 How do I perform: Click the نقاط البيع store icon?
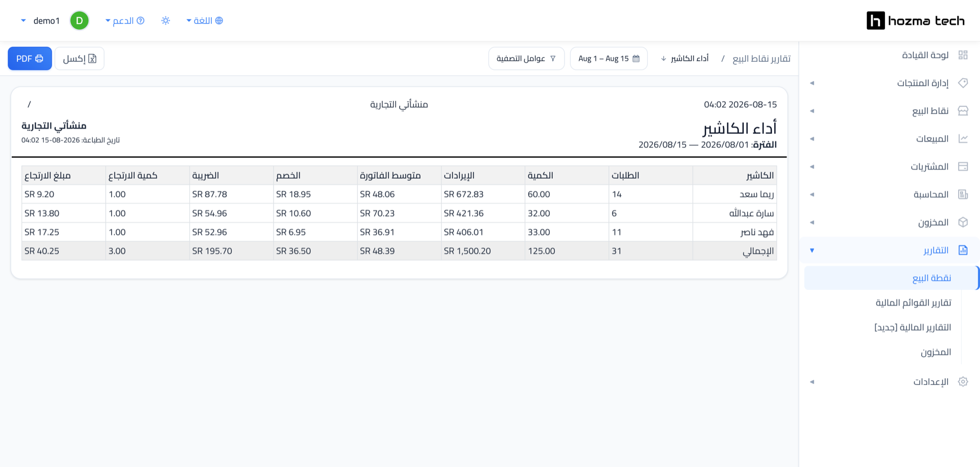[x=963, y=111]
